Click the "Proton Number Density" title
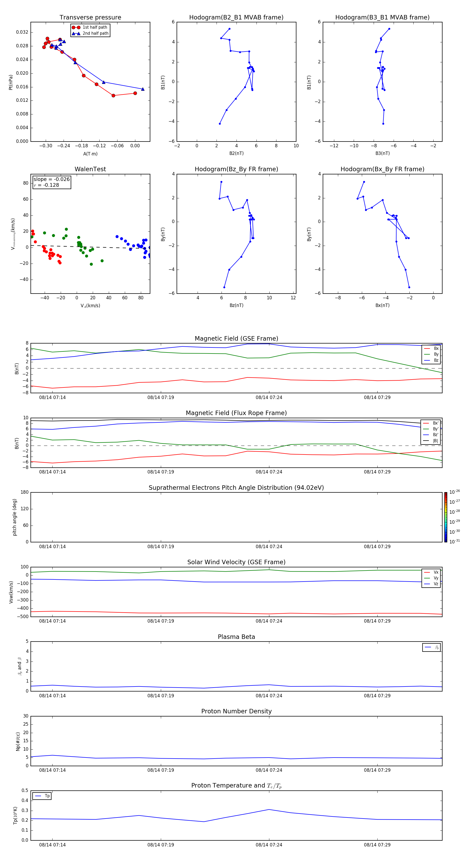This screenshot has height=868, width=473. click(x=236, y=711)
